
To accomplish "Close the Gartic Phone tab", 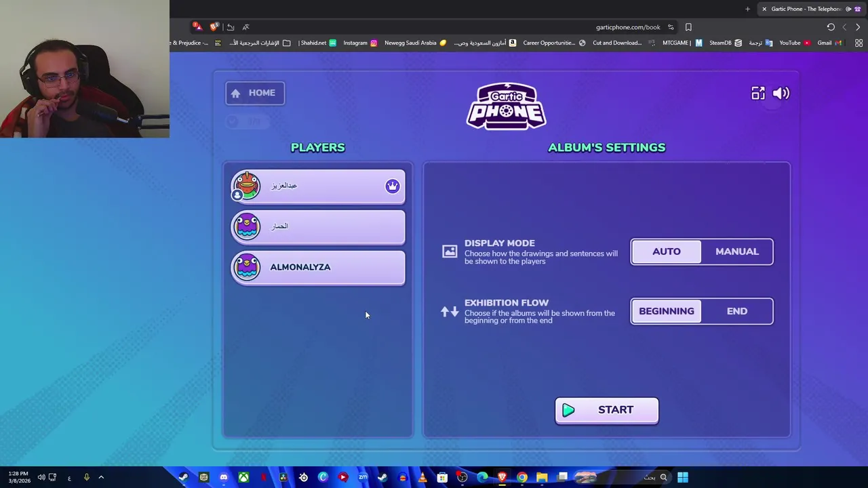I will (764, 9).
